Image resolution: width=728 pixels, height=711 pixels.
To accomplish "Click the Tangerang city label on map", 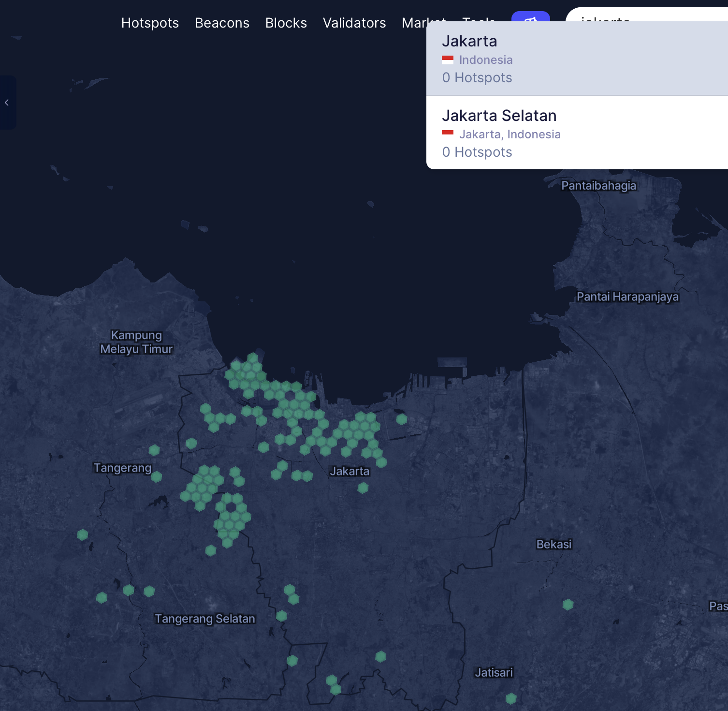I will [122, 468].
